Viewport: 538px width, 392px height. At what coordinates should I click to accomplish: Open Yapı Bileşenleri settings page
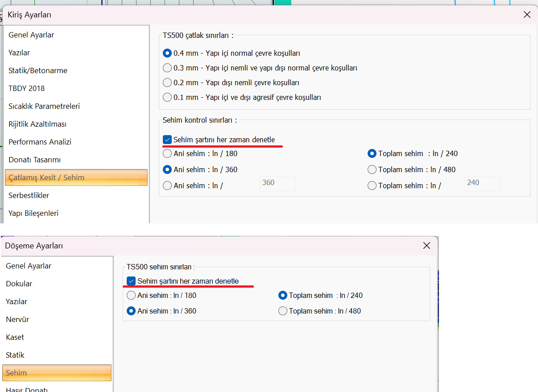click(76, 213)
